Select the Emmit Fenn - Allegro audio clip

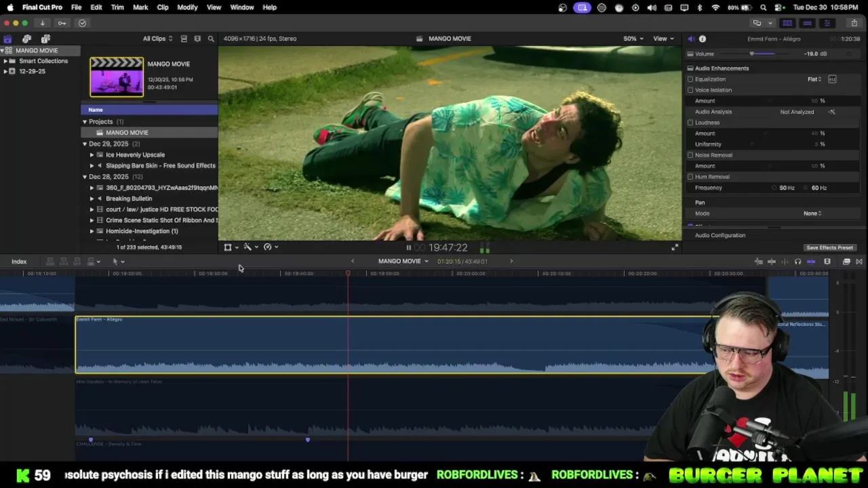point(397,345)
